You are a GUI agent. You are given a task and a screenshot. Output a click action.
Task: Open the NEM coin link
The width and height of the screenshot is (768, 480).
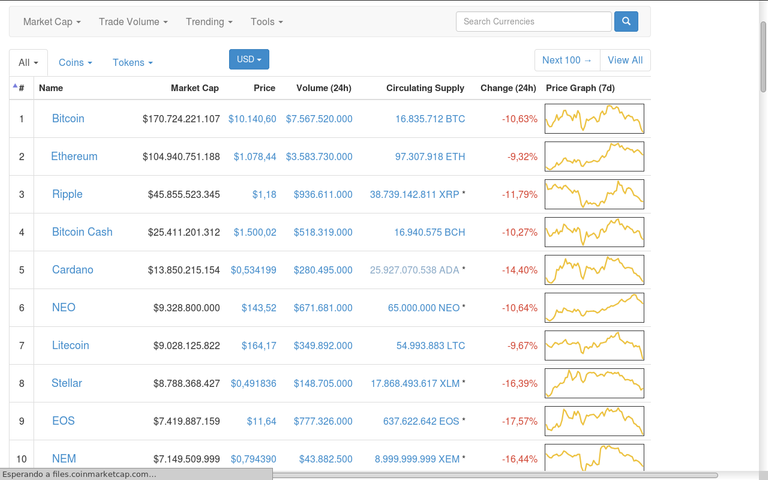(x=64, y=458)
